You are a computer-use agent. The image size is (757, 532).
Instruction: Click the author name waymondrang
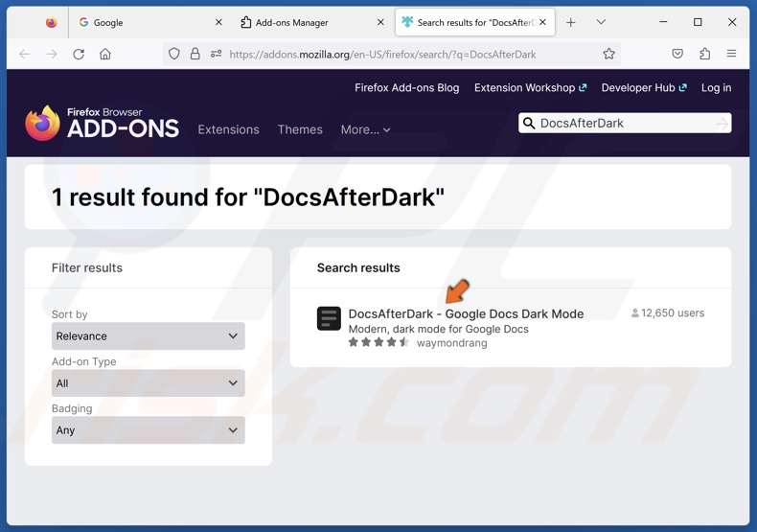[452, 343]
